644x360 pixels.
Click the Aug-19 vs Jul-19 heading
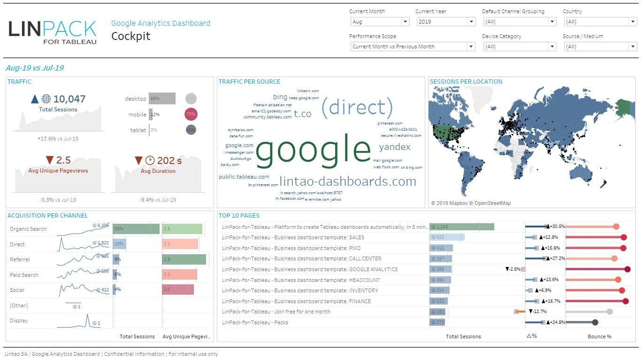pyautogui.click(x=35, y=68)
